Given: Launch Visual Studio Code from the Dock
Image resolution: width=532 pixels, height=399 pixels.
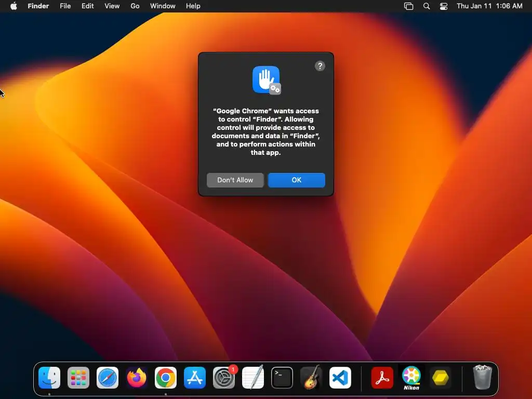Looking at the screenshot, I should click(340, 378).
